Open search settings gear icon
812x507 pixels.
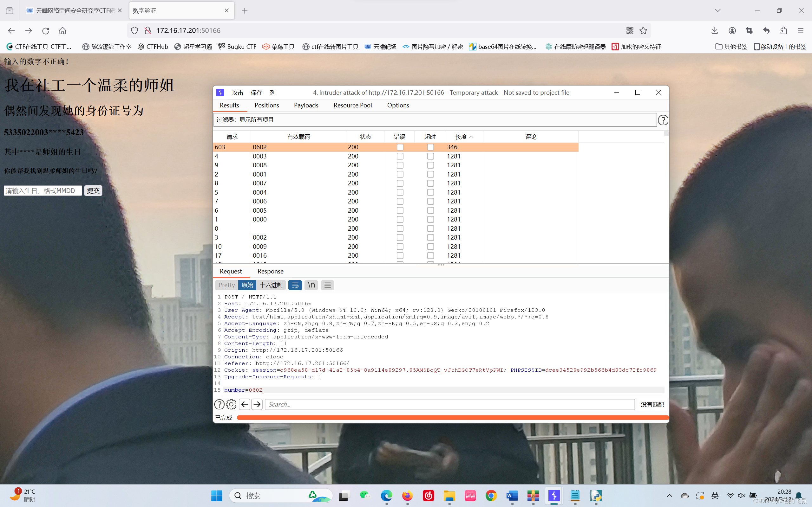click(231, 404)
